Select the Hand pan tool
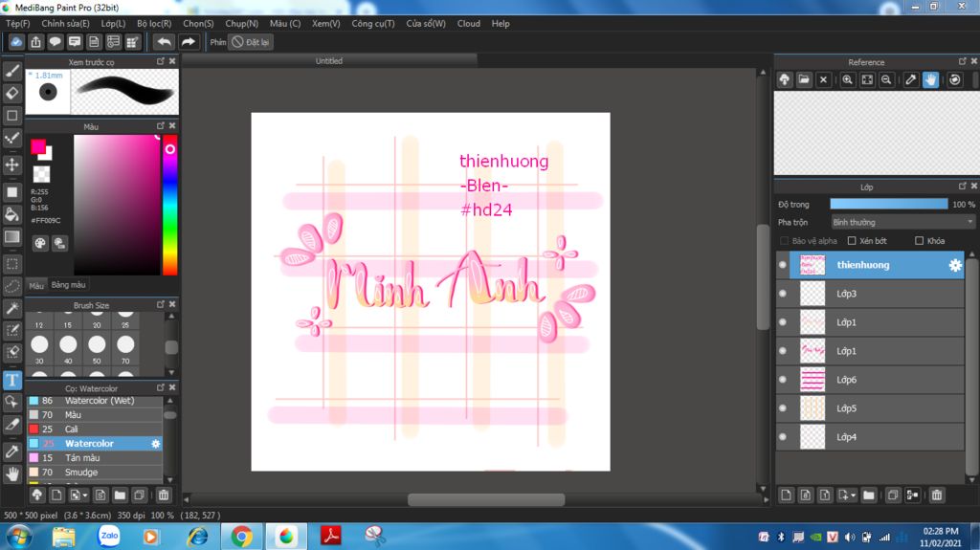This screenshot has height=550, width=980. (11, 473)
